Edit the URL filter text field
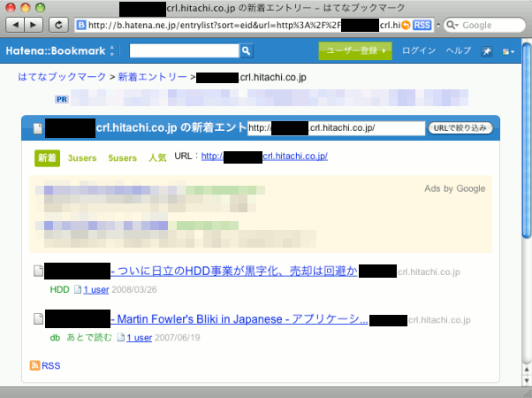The width and height of the screenshot is (532, 398). point(336,128)
